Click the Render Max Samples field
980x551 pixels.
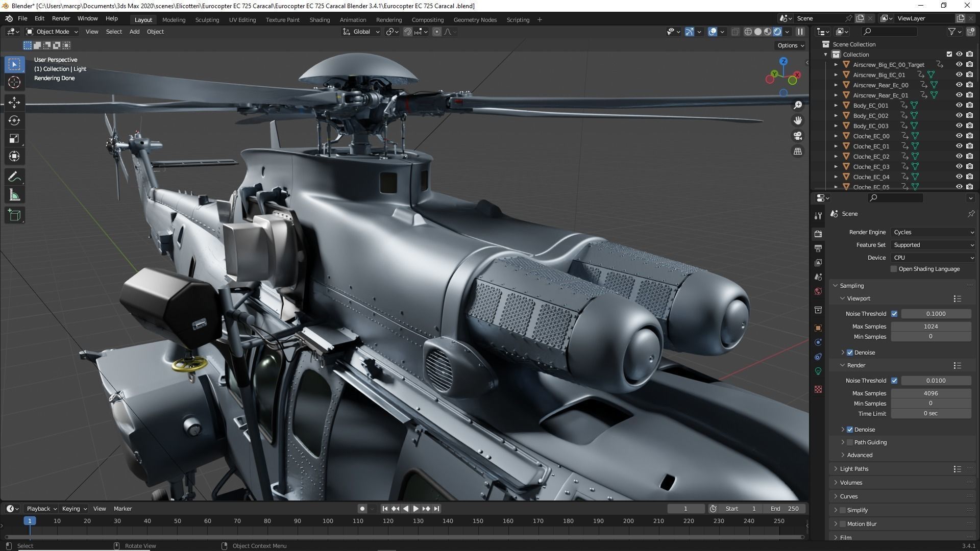pos(930,393)
